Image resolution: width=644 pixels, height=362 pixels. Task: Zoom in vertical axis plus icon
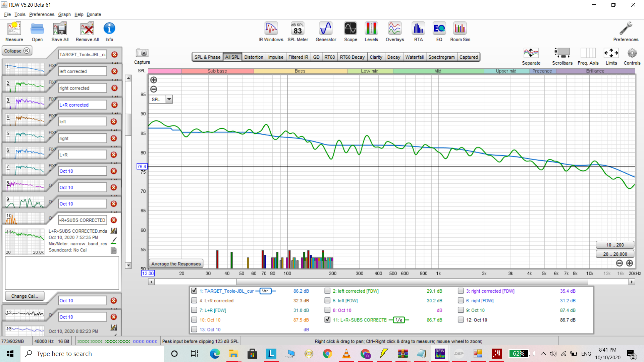point(154,80)
